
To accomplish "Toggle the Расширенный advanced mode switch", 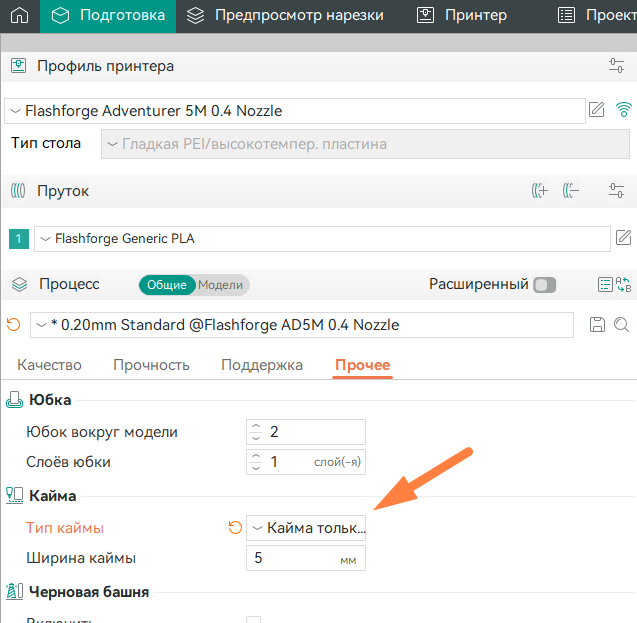I will pos(544,285).
